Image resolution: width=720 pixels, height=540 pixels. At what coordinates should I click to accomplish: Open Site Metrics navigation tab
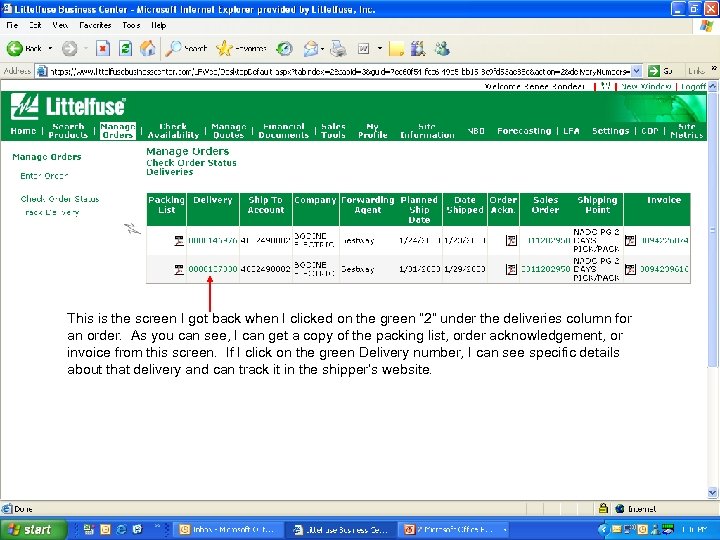click(686, 130)
